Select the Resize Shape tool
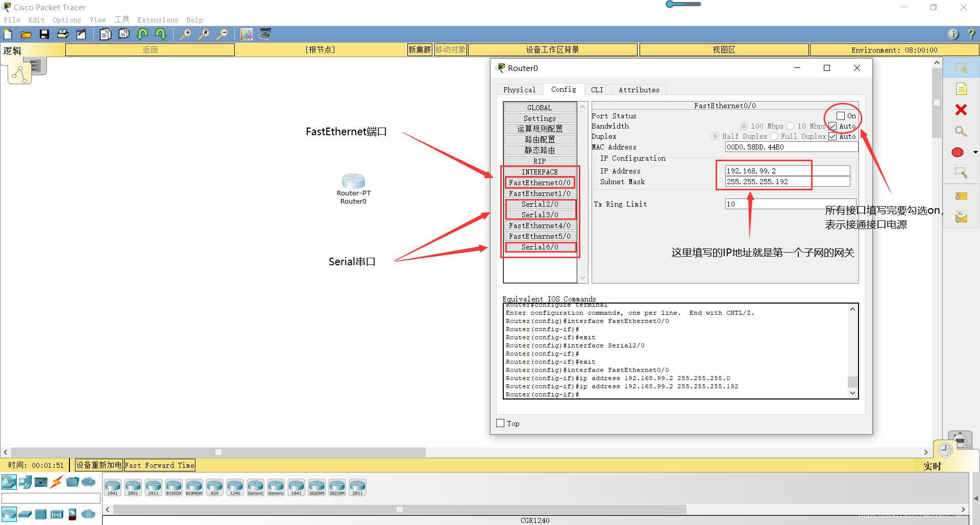980x525 pixels. [x=961, y=173]
